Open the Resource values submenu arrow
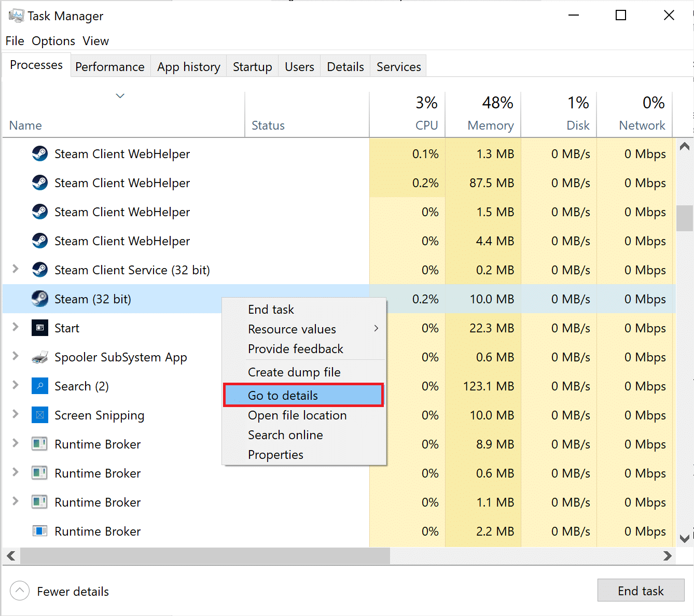694x616 pixels. (376, 329)
